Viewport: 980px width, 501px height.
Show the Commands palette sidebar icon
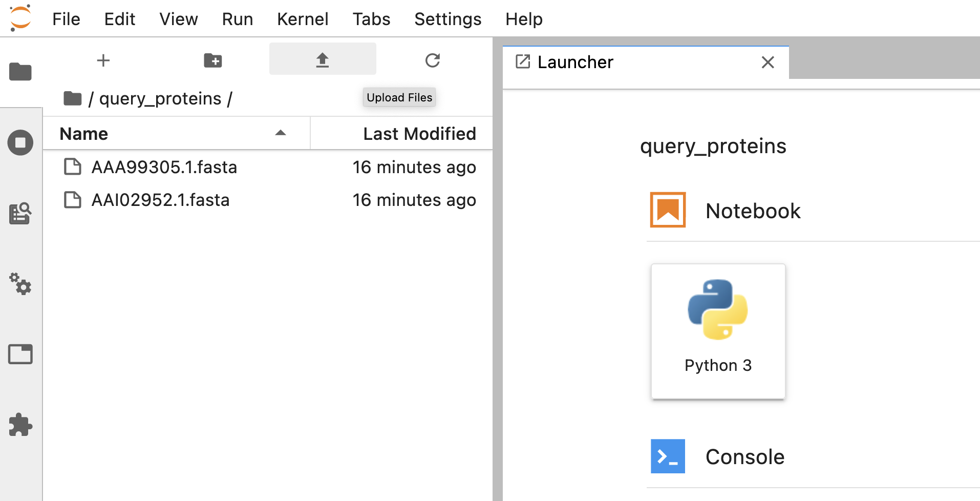point(20,213)
